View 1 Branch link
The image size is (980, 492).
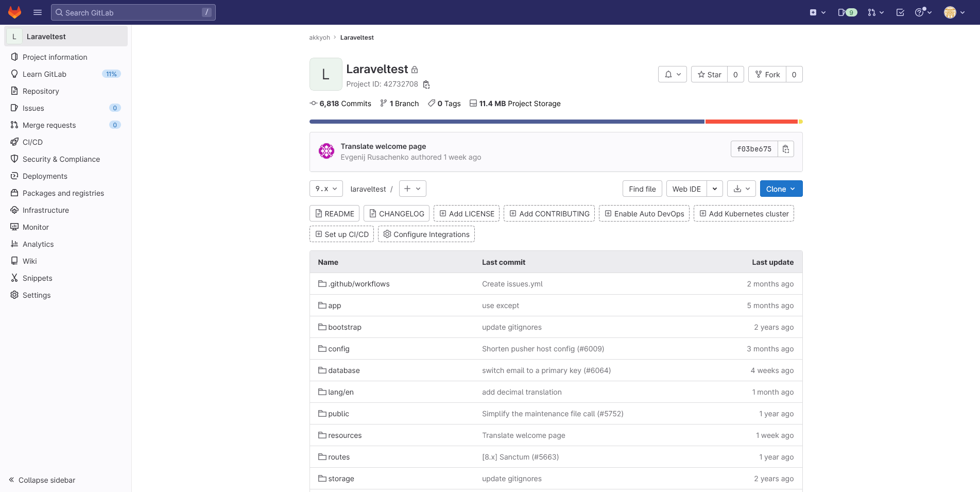click(x=400, y=104)
